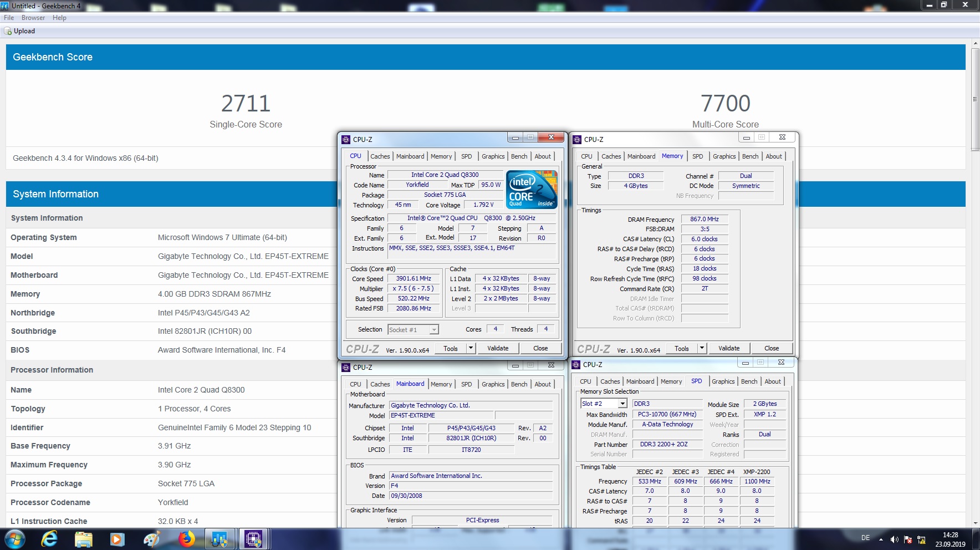Open the Browser menu
The height and width of the screenshot is (550, 980).
33,18
